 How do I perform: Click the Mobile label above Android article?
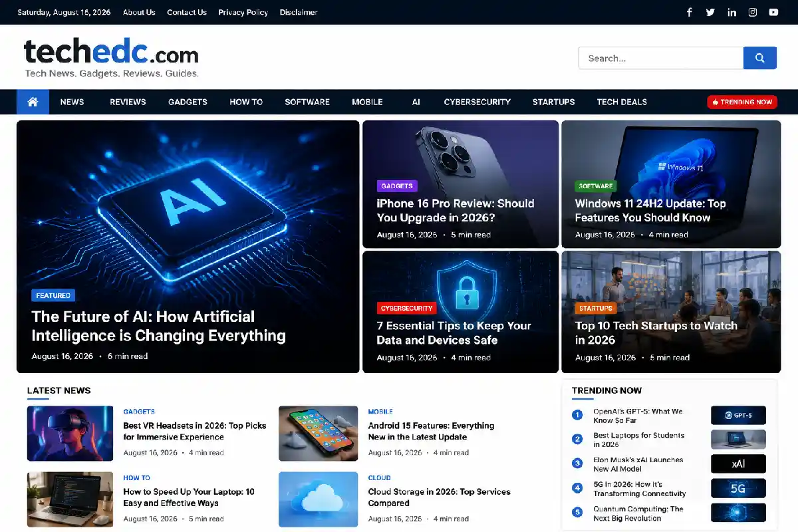click(x=380, y=412)
